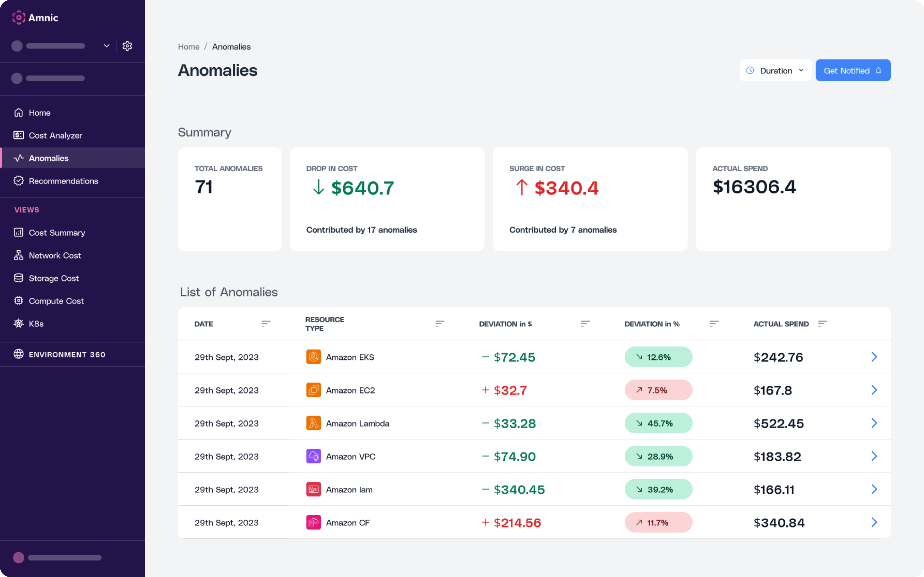This screenshot has height=577, width=924.
Task: Sort the Deviation in $ column
Action: coord(585,324)
